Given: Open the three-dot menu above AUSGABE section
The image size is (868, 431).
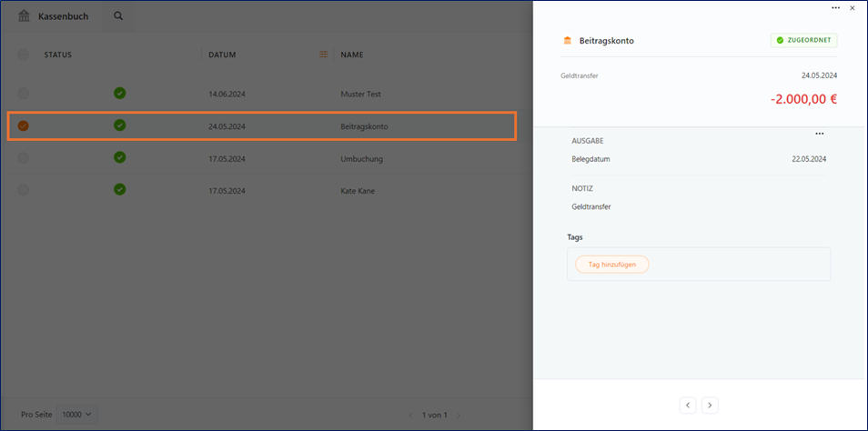Looking at the screenshot, I should coord(819,134).
